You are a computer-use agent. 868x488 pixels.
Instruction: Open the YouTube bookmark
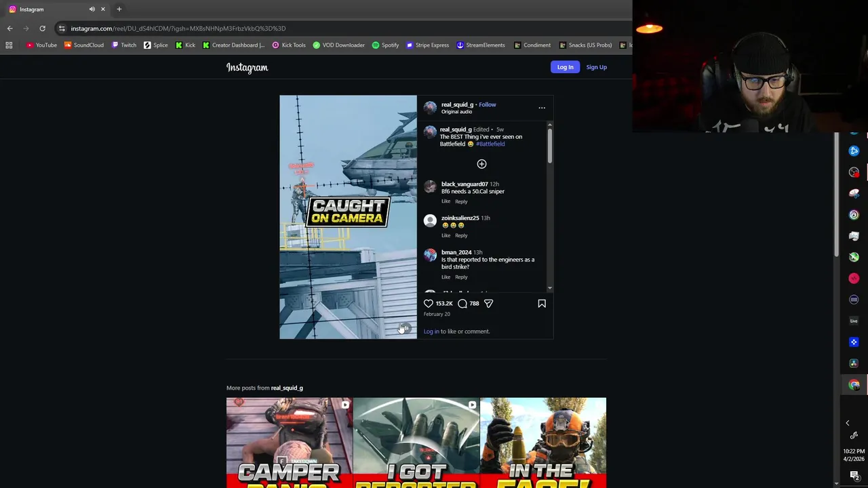coord(41,45)
